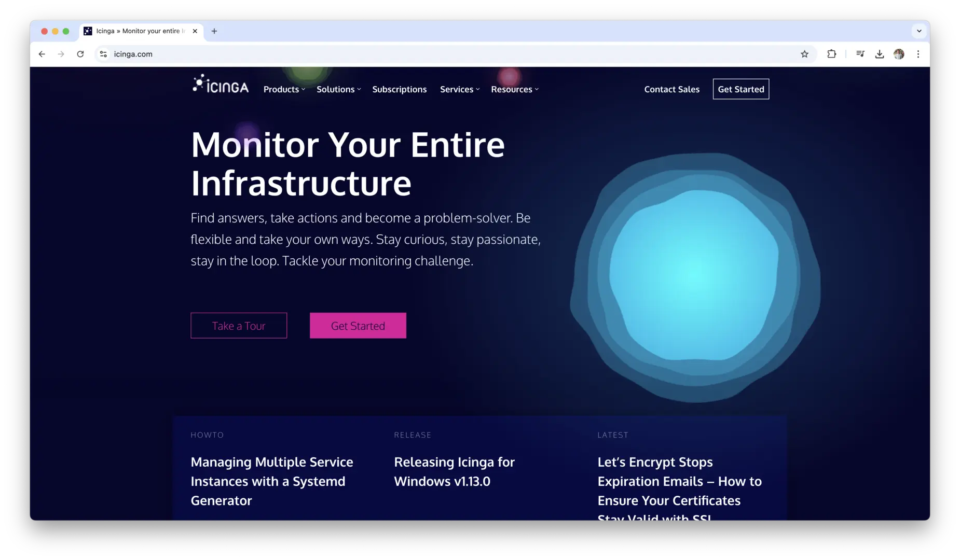Click the HOWTO category label

click(x=207, y=435)
